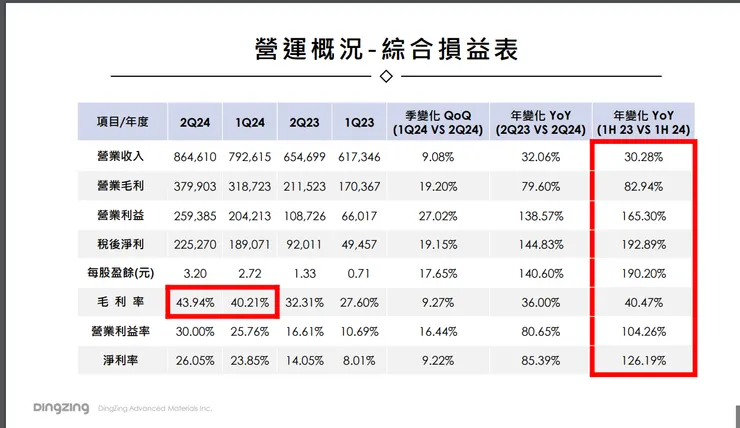Click the 3.20 EPS value
740x428 pixels.
[195, 273]
